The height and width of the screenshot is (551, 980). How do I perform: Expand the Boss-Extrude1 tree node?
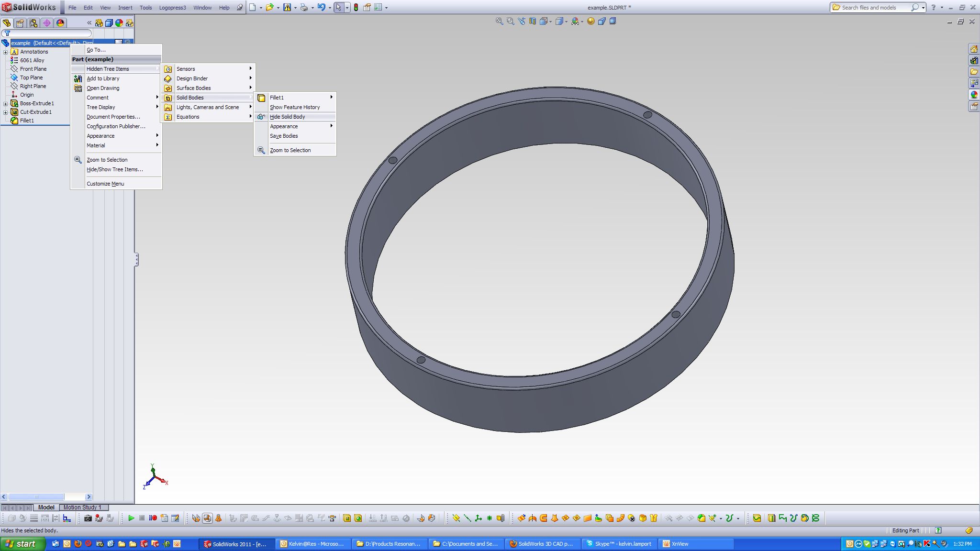[5, 103]
